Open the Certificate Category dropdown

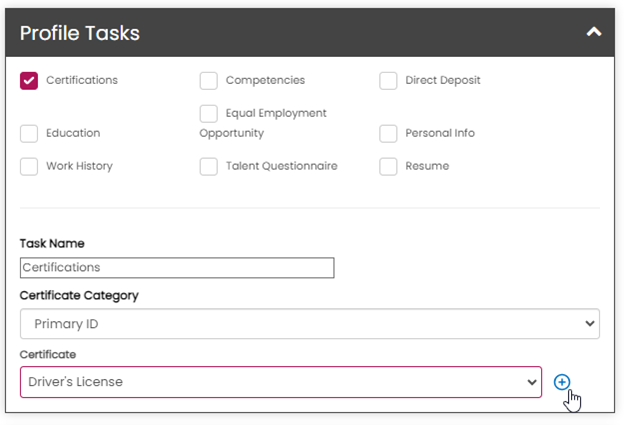pos(309,324)
